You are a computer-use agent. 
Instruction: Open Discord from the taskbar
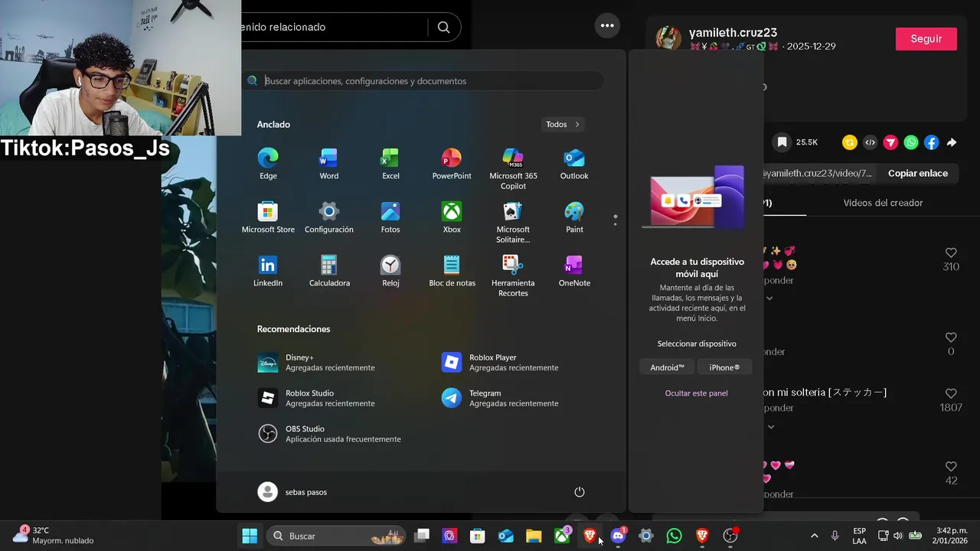pos(618,536)
